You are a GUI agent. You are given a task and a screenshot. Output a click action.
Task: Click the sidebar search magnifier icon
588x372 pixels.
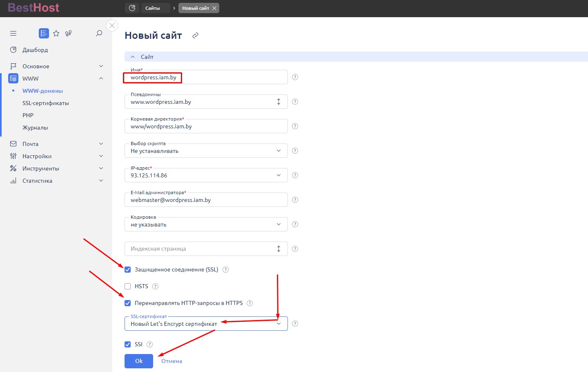pyautogui.click(x=99, y=34)
